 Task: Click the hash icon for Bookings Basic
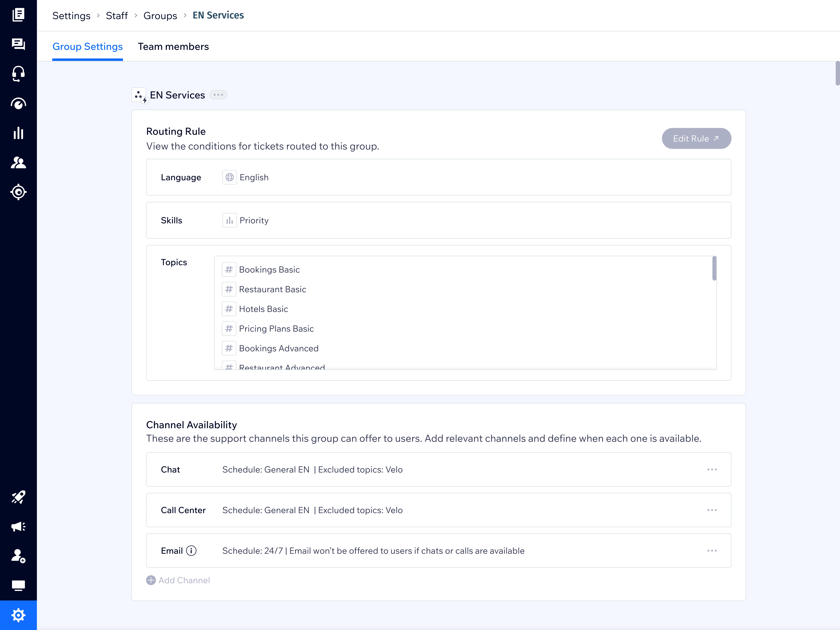[x=229, y=270]
